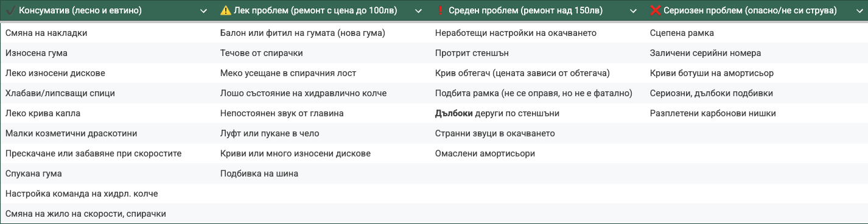Select cell Балон или фитил на гумата
The height and width of the screenshot is (224, 868).
tap(323, 33)
